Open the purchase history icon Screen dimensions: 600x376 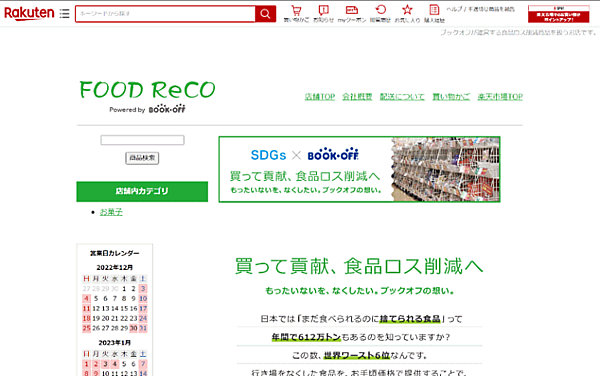(x=434, y=13)
